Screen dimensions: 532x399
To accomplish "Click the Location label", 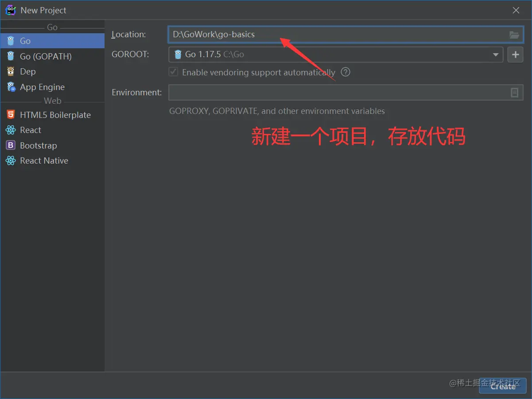I will click(128, 35).
